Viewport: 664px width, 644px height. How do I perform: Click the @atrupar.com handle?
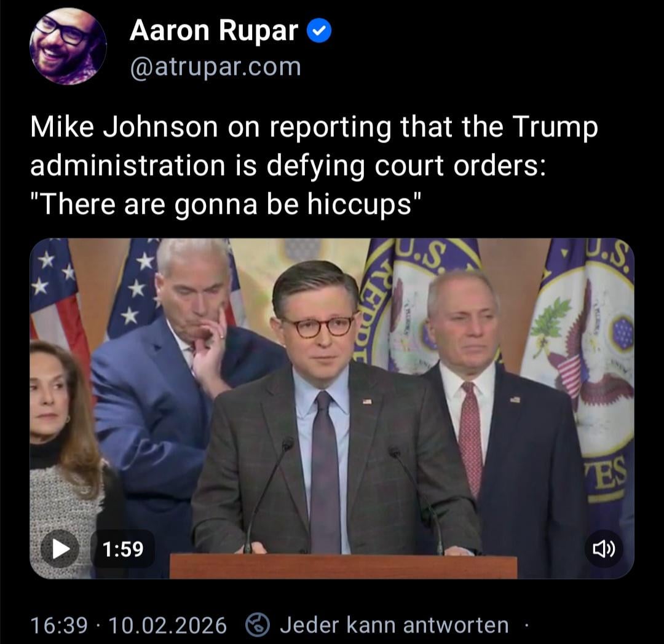click(x=216, y=67)
